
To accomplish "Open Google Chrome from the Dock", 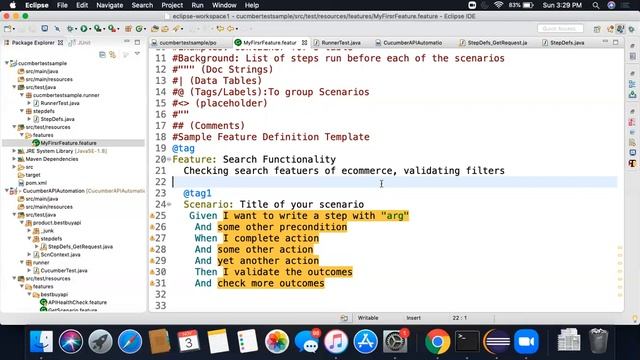I will 437,341.
